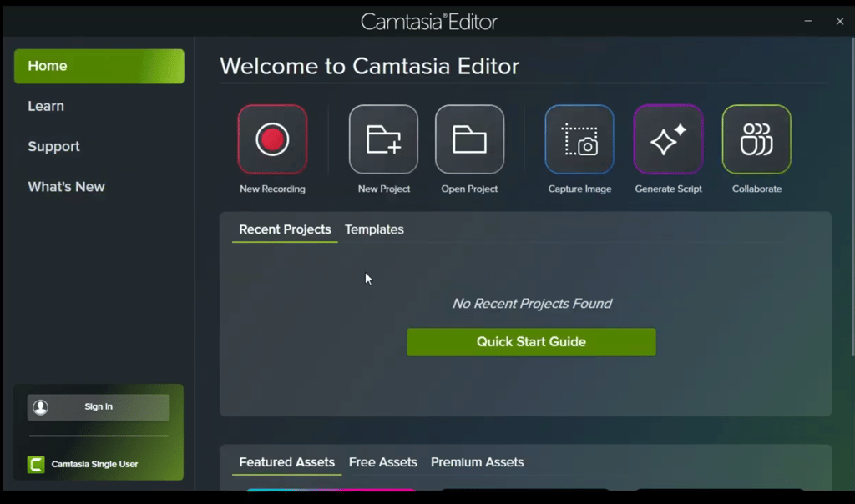Image resolution: width=855 pixels, height=504 pixels.
Task: Close the Camtasia Editor window
Action: (x=840, y=21)
